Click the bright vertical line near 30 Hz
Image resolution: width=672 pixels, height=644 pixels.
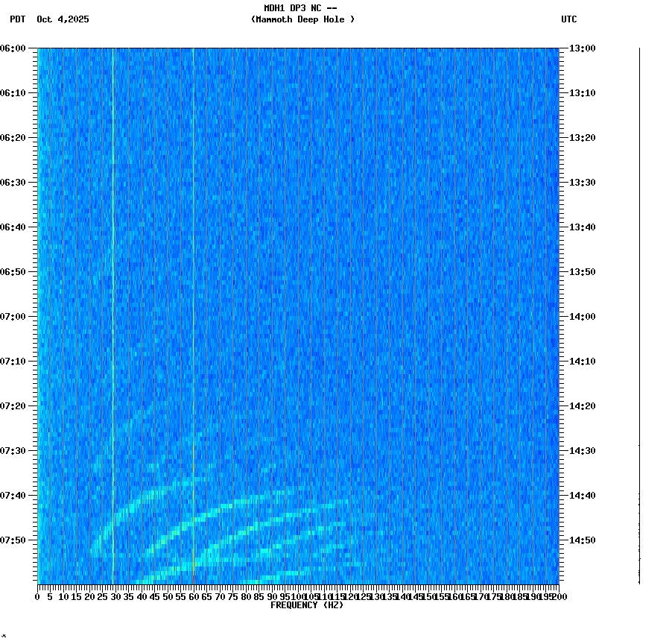pos(113,224)
